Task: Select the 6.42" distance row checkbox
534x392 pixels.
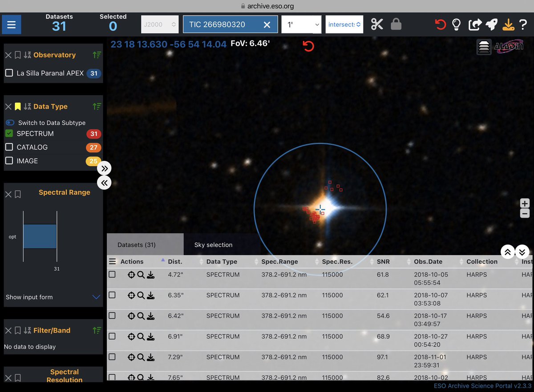Action: 112,316
